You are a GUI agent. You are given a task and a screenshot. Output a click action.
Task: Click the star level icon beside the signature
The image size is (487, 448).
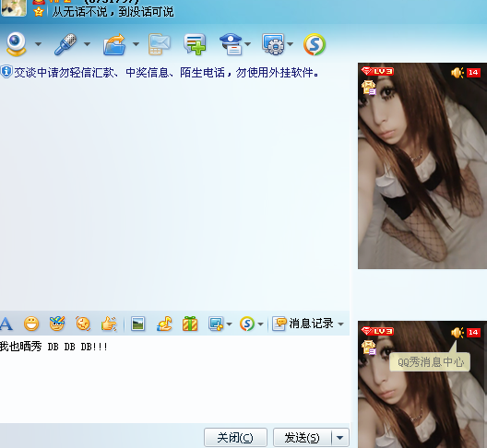39,12
